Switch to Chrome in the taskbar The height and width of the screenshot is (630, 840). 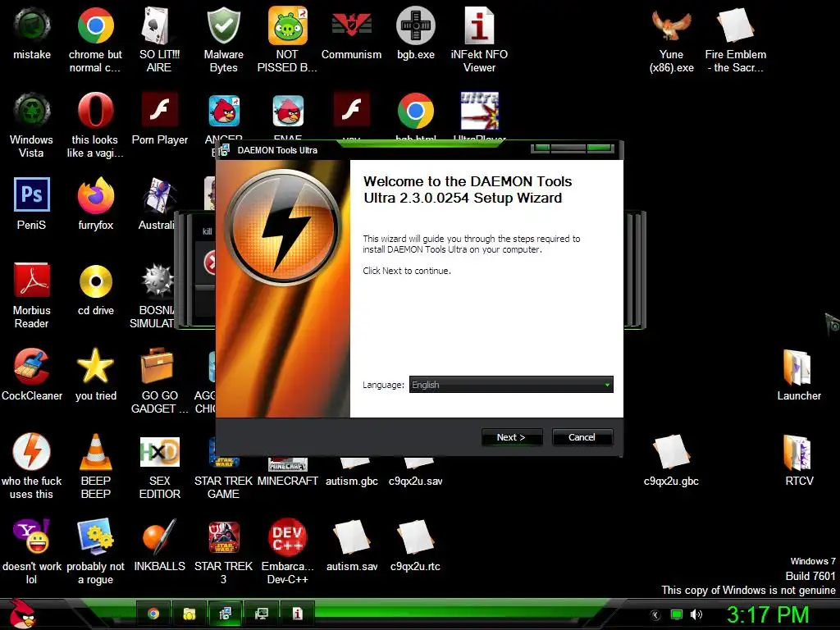click(153, 614)
